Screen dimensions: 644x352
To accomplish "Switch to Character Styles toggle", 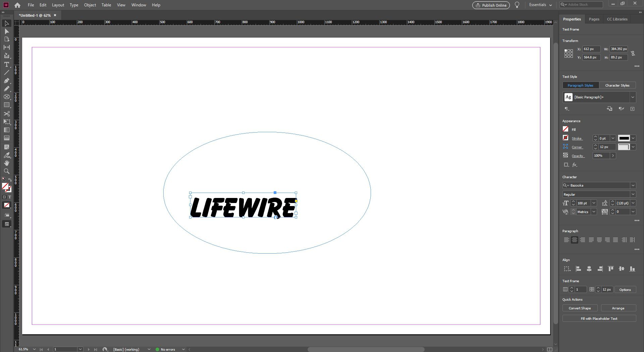I will click(x=617, y=85).
